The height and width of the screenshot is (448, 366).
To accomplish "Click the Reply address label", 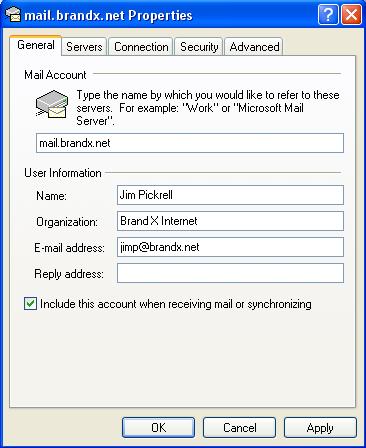I will pyautogui.click(x=69, y=274).
